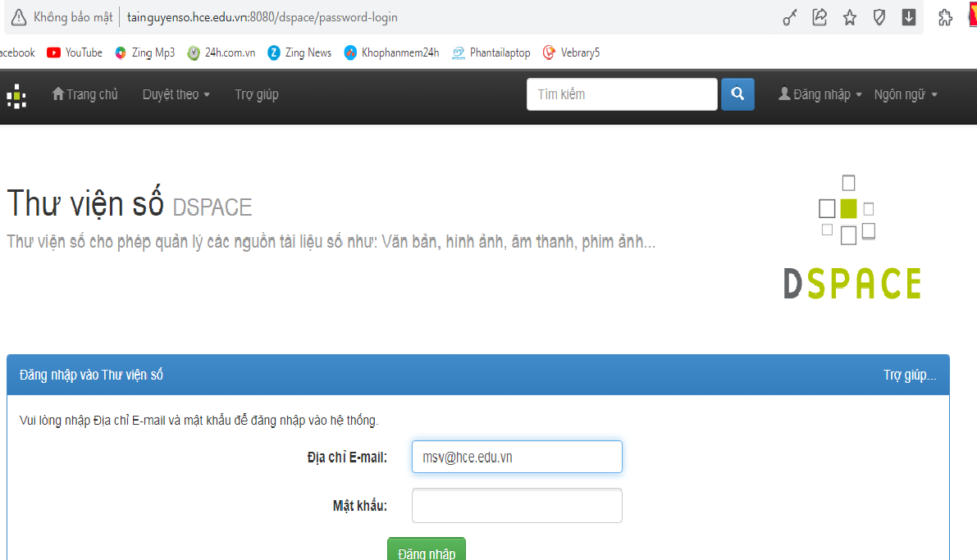Expand the Duyệt theo dropdown
Image resolution: width=977 pixels, height=560 pixels.
[176, 94]
